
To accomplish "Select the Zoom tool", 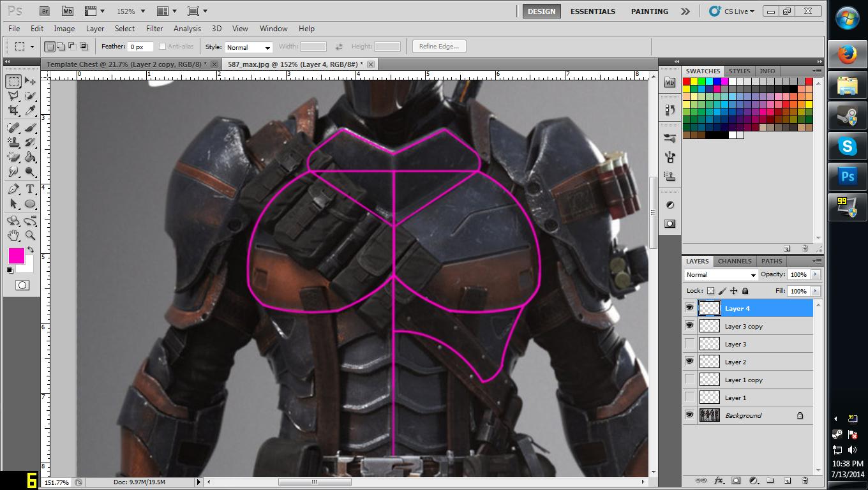I will point(30,236).
